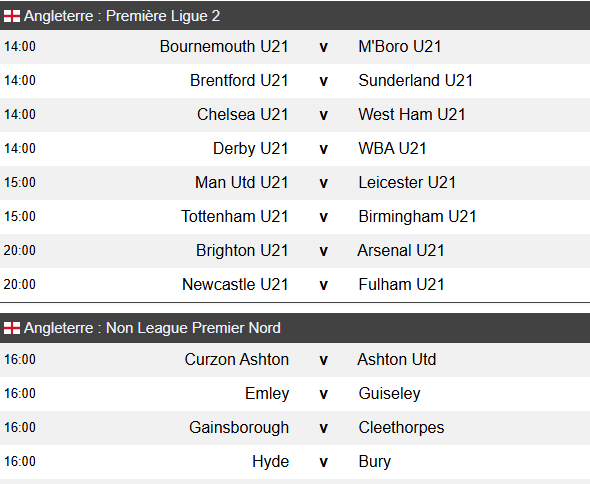Select Man Utd U21 team name
The height and width of the screenshot is (484, 590).
pos(242,183)
